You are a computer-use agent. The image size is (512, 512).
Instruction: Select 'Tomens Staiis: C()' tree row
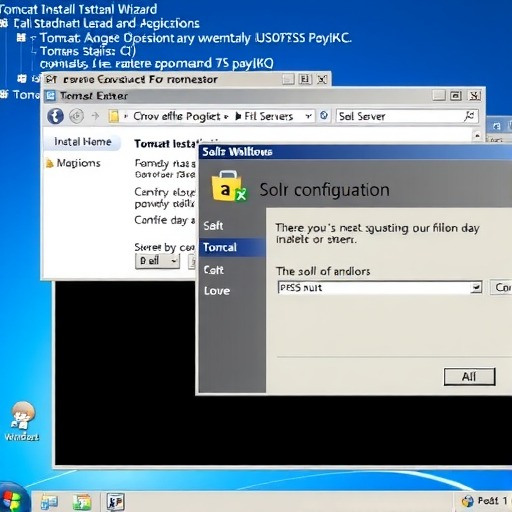(88, 51)
